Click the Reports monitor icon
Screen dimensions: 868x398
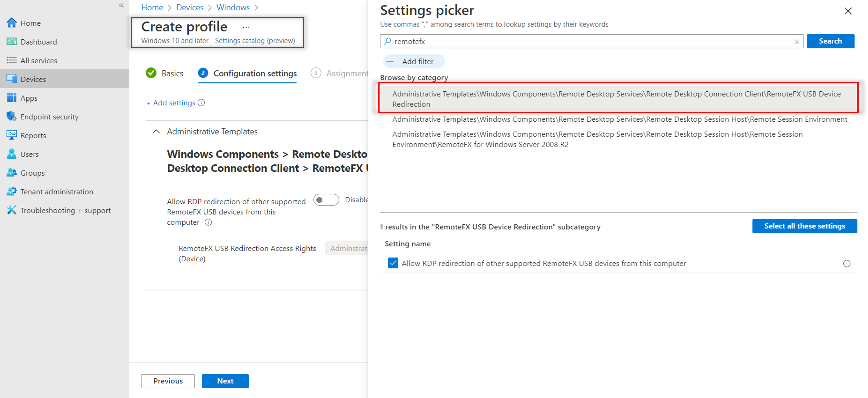[x=11, y=135]
